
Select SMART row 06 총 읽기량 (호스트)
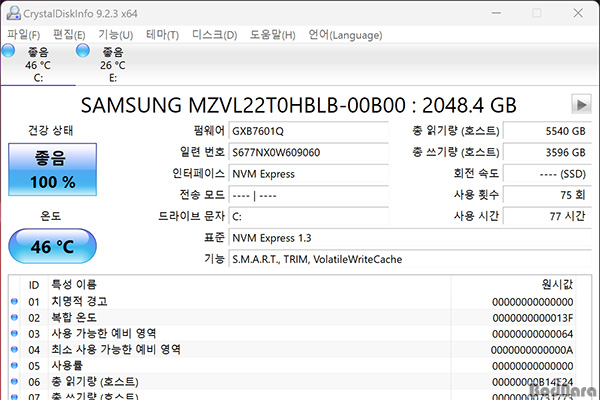292,382
